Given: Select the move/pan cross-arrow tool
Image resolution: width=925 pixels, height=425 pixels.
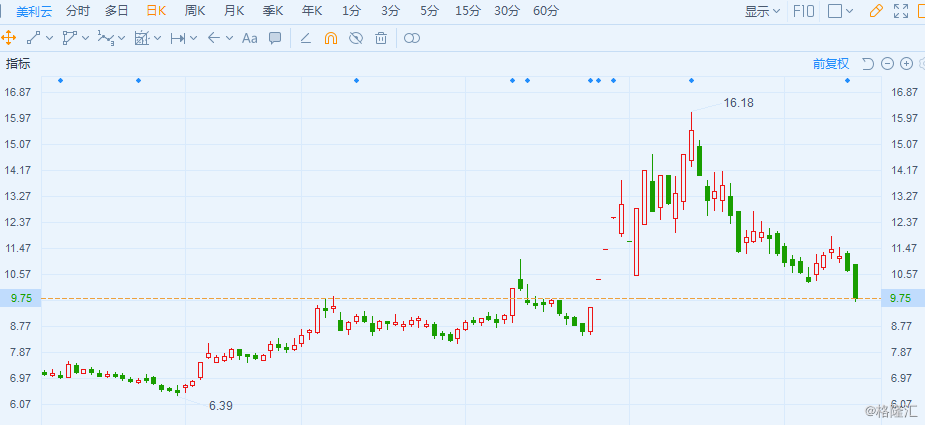Looking at the screenshot, I should 8,38.
